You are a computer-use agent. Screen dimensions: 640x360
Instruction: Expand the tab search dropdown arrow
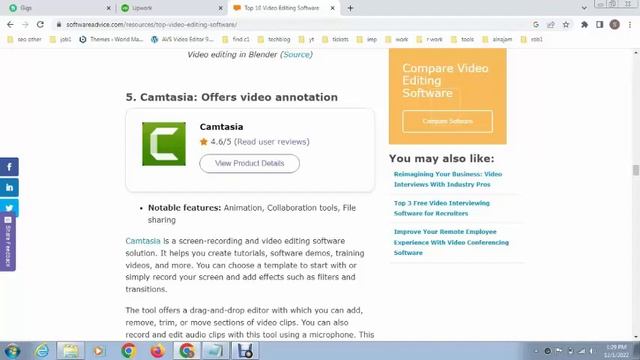click(584, 8)
